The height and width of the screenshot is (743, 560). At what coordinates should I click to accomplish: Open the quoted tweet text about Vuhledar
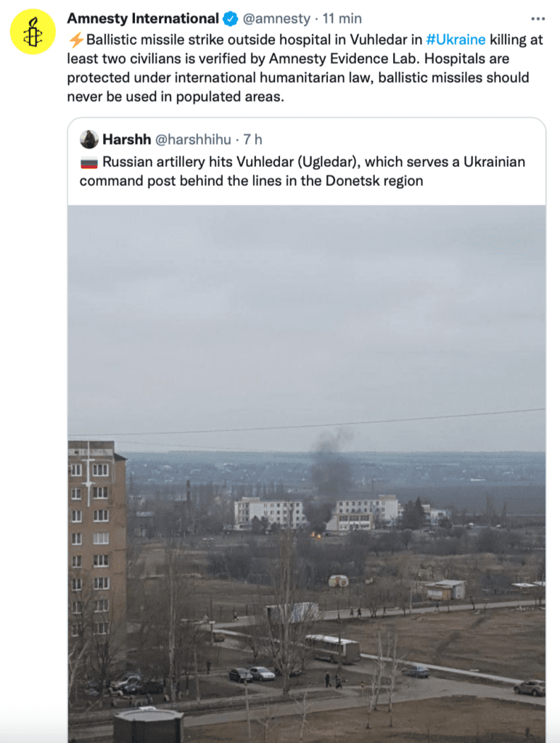point(302,171)
